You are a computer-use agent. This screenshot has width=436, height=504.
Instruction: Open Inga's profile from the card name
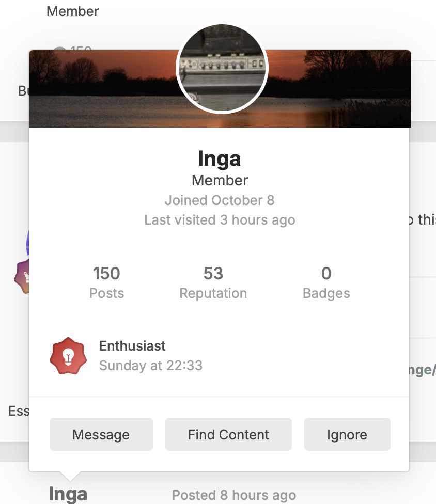[x=220, y=159]
